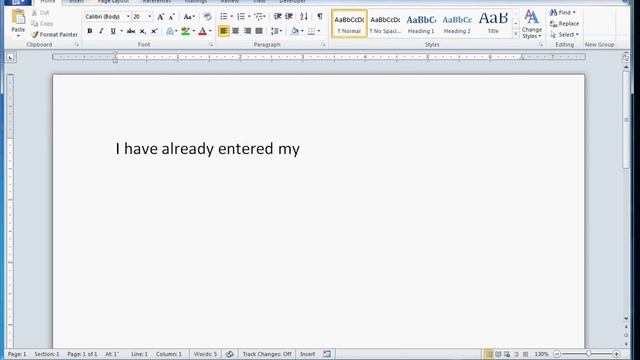The image size is (640, 360).
Task: Apply Heading 2 style
Action: tap(457, 24)
